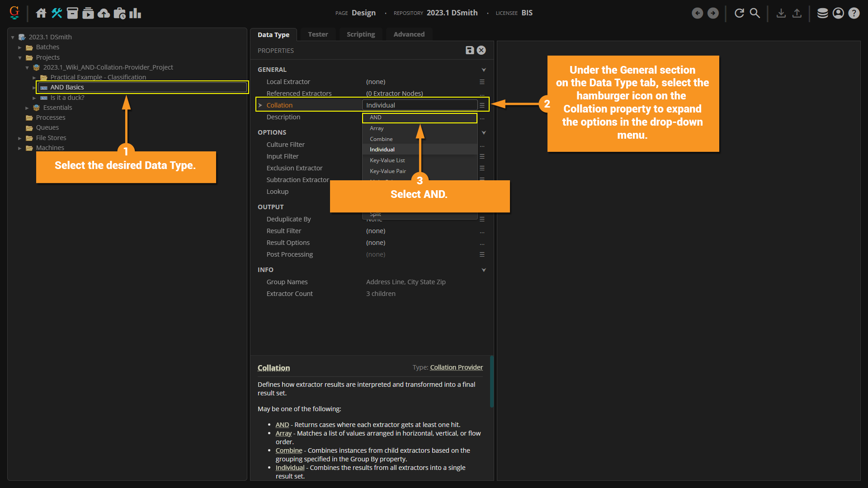
Task: Click the refresh icon
Action: point(739,13)
